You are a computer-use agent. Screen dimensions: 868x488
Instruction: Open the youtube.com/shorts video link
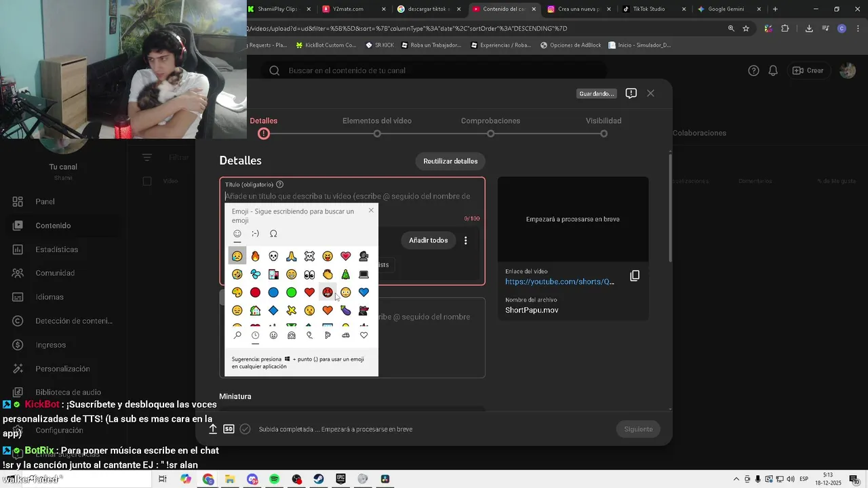click(x=559, y=281)
